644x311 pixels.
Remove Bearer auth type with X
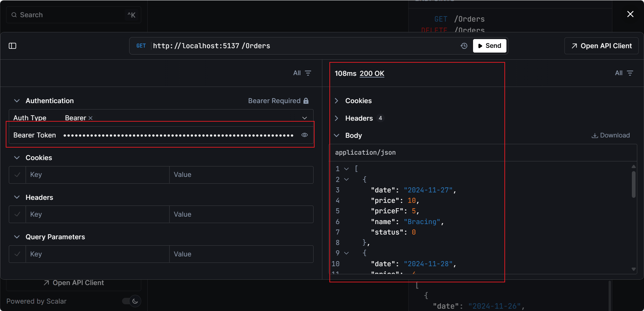pos(90,118)
